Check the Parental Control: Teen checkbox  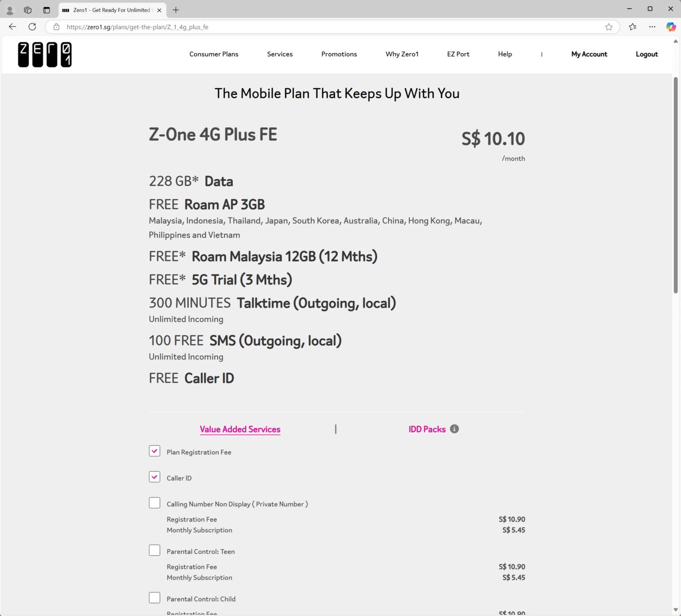coord(154,550)
